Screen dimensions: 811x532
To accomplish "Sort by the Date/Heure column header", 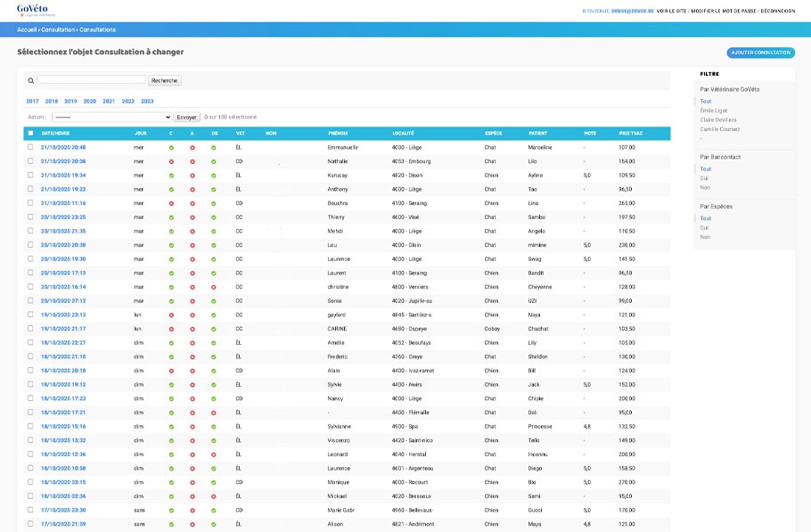I will tap(55, 134).
